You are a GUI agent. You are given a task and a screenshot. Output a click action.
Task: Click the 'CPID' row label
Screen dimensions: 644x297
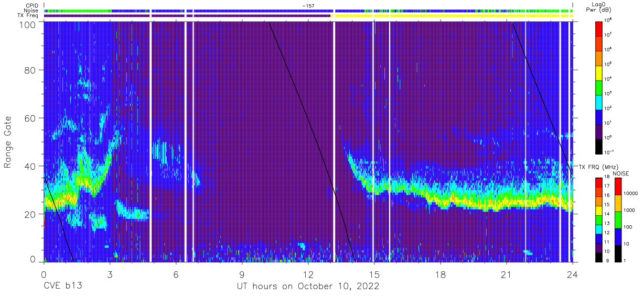(33, 5)
